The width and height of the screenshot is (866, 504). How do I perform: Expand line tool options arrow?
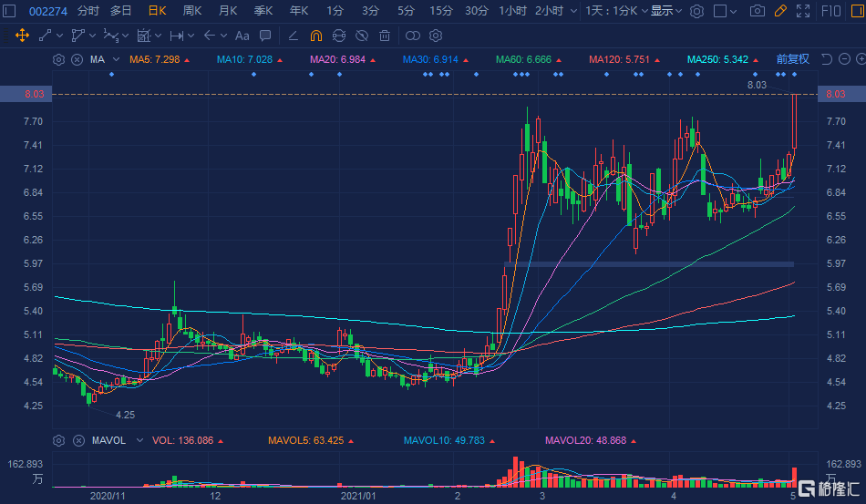click(x=59, y=36)
